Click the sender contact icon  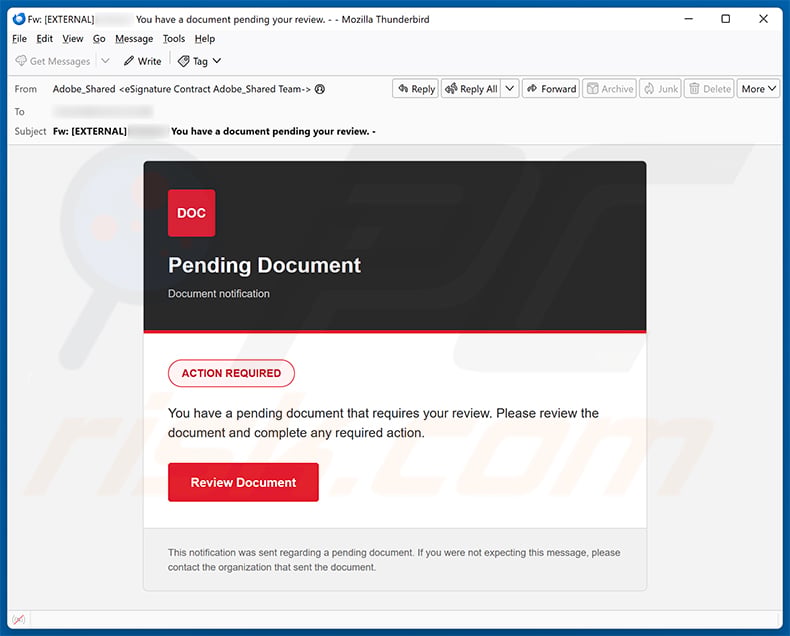click(x=320, y=89)
